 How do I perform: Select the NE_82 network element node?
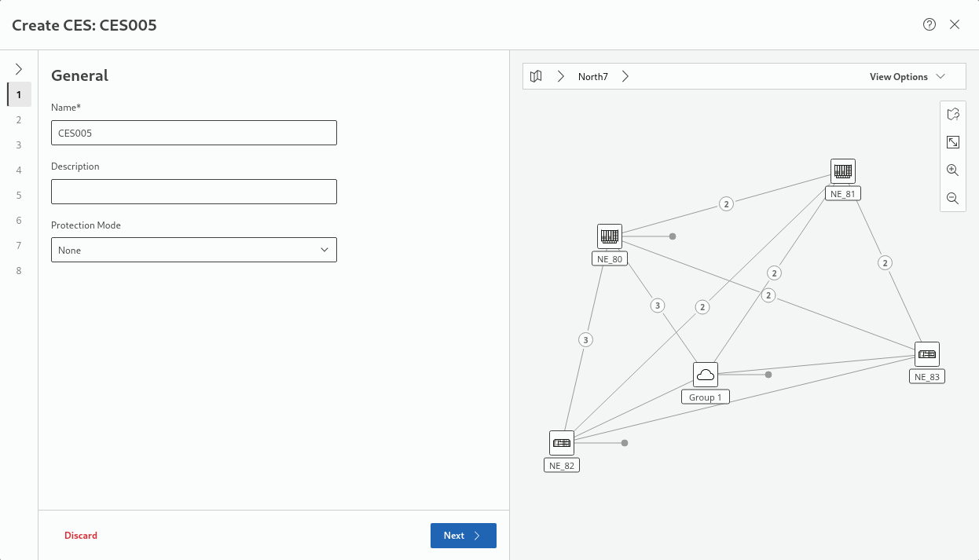pyautogui.click(x=562, y=443)
